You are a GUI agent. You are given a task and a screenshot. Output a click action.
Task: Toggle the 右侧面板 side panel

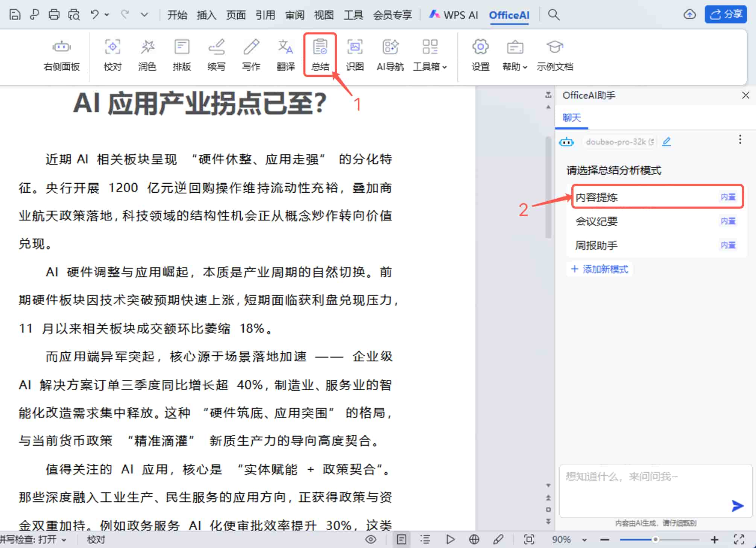click(61, 55)
